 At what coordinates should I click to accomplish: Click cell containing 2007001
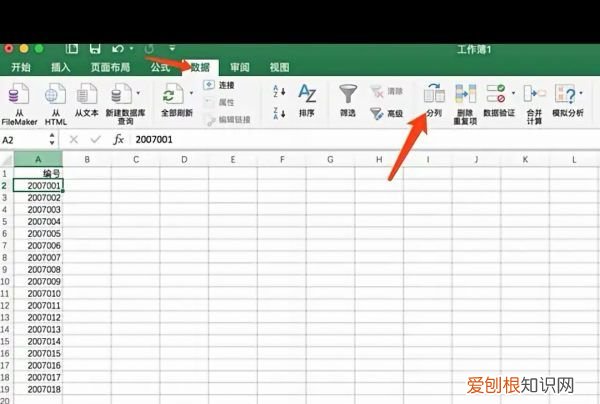(38, 186)
